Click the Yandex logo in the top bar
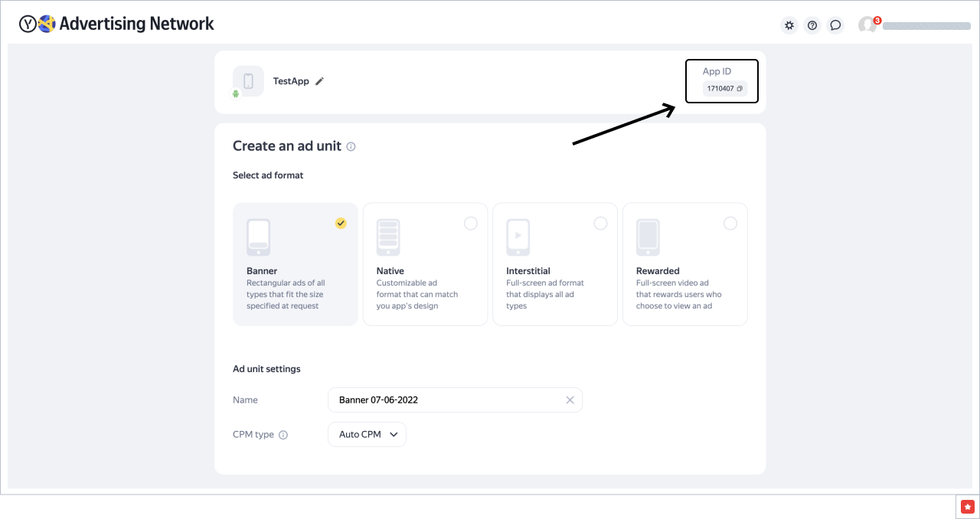The width and height of the screenshot is (980, 519). pos(27,23)
